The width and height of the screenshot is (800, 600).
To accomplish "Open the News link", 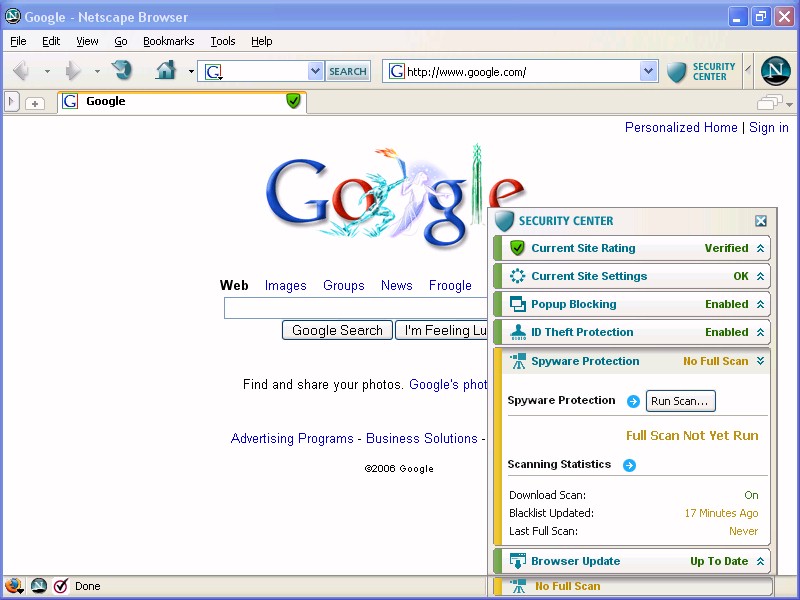I will point(396,285).
